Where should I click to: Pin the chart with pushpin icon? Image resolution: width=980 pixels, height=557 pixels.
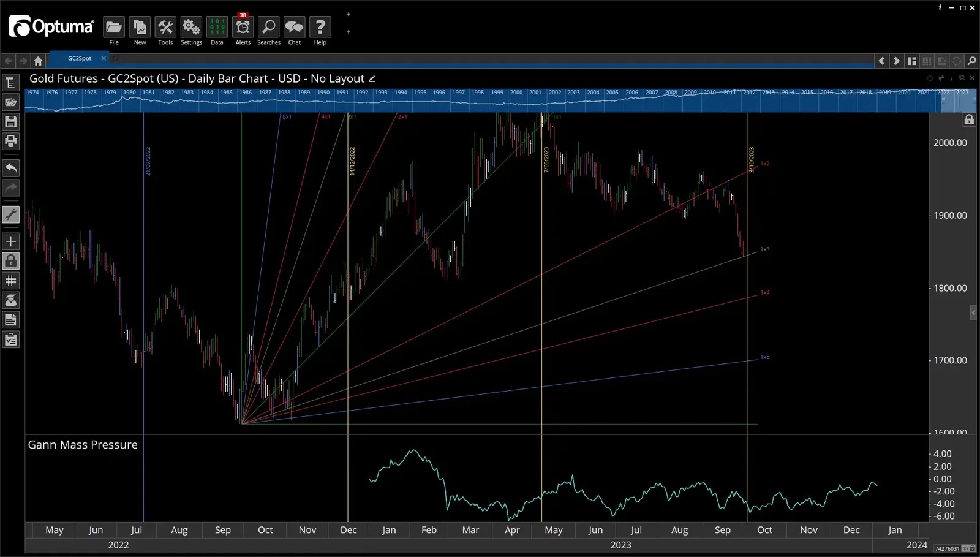coord(941,78)
